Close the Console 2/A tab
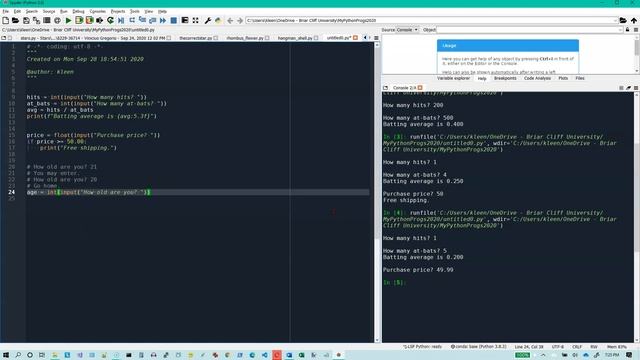 pyautogui.click(x=420, y=88)
